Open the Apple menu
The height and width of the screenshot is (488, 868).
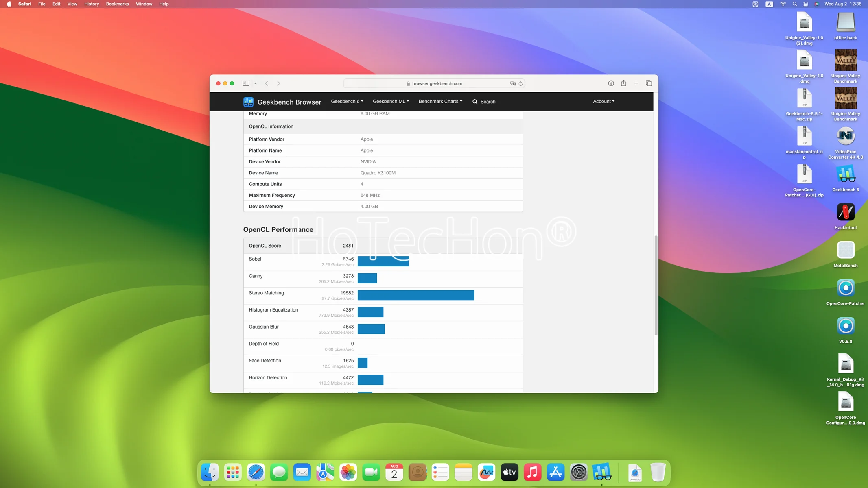click(x=9, y=4)
